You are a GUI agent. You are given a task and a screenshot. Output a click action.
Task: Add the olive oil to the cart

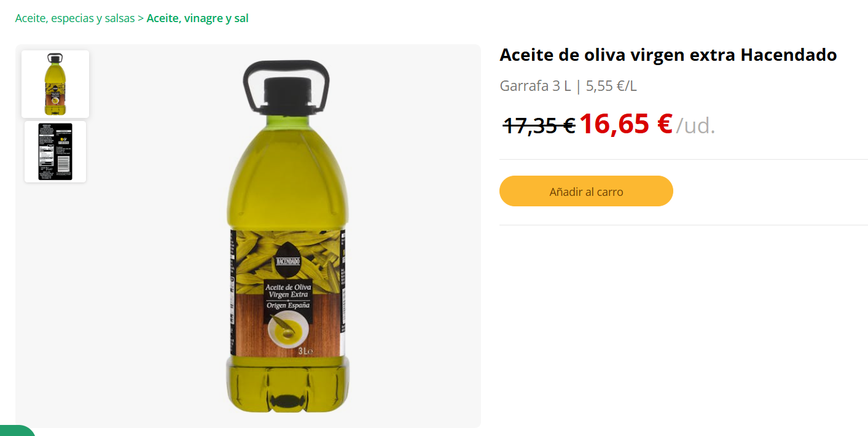pos(586,191)
